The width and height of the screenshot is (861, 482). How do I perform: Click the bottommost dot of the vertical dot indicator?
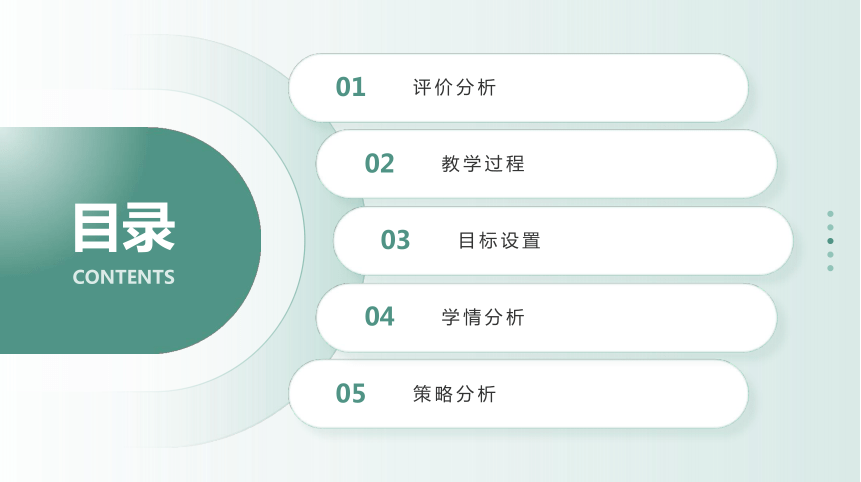[830, 268]
